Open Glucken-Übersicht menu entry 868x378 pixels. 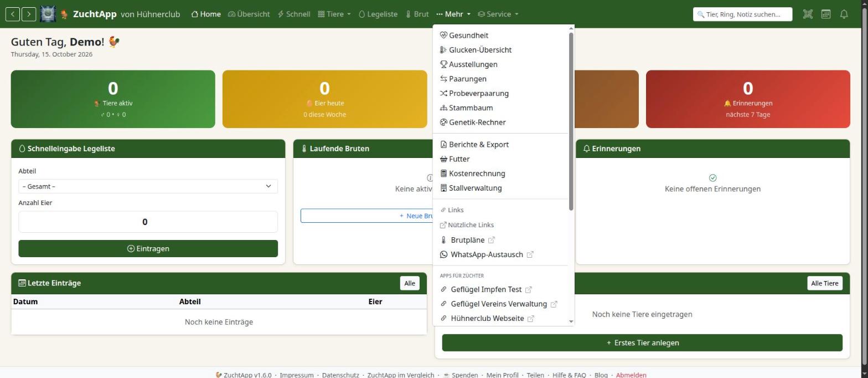pyautogui.click(x=501, y=50)
